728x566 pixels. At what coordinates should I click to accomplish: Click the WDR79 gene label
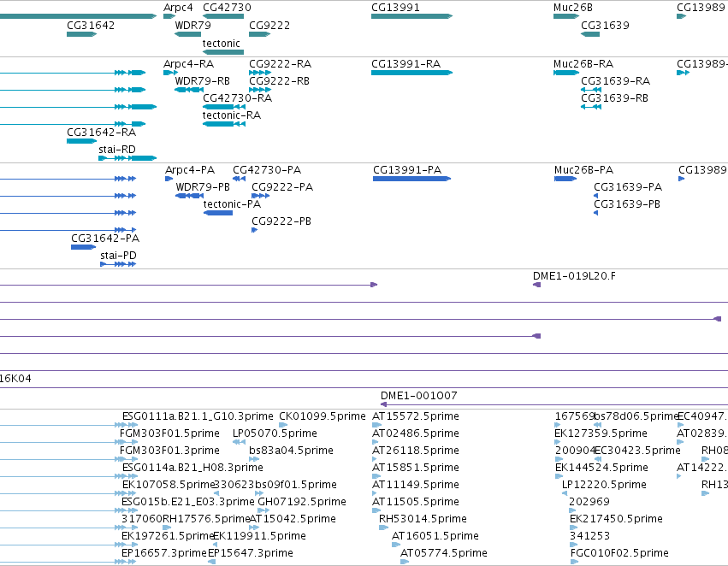click(x=192, y=26)
